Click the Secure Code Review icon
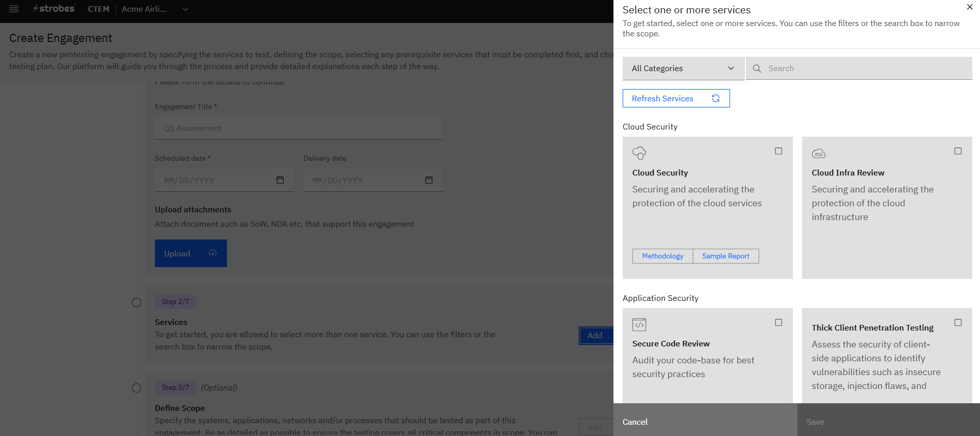Image resolution: width=980 pixels, height=436 pixels. point(639,324)
